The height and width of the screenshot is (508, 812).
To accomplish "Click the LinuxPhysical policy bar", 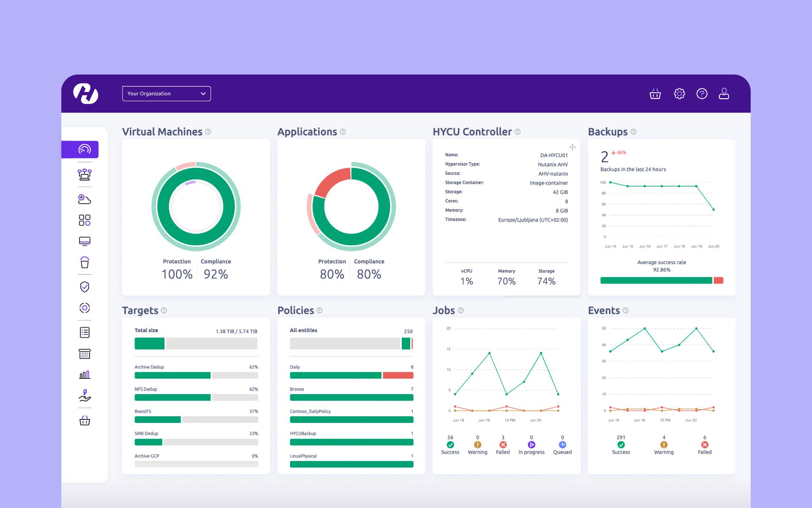I will (351, 464).
